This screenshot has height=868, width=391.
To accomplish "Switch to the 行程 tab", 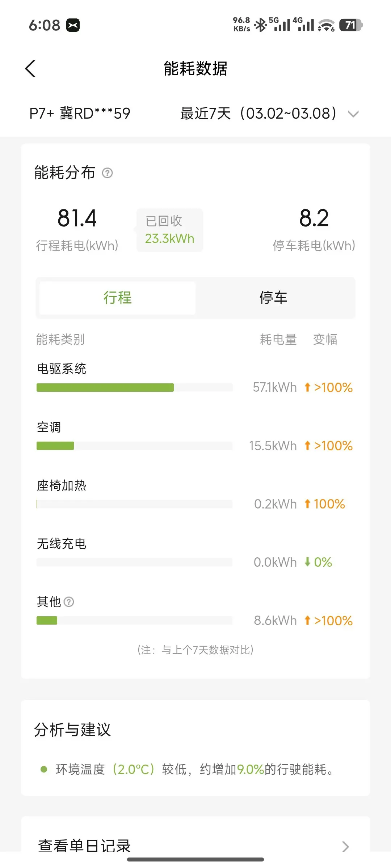I will pyautogui.click(x=117, y=298).
